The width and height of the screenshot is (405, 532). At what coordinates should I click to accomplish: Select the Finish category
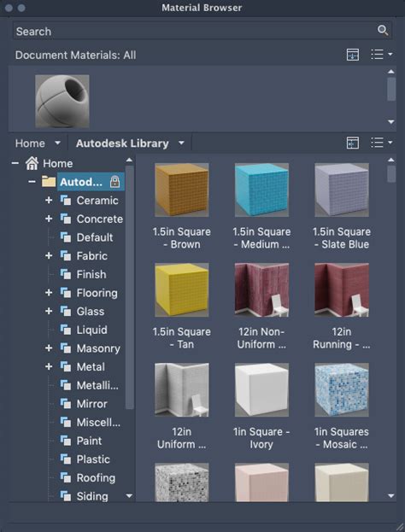pyautogui.click(x=91, y=274)
